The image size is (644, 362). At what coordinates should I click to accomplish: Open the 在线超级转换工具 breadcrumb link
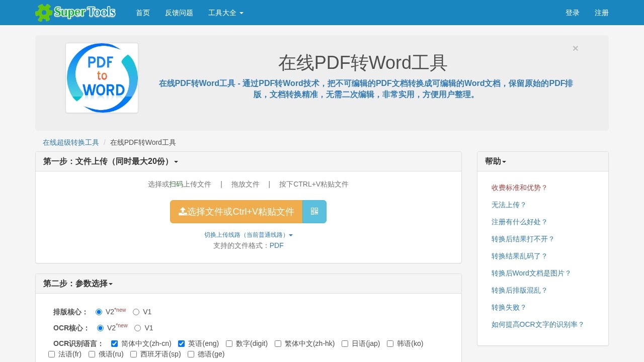point(71,142)
